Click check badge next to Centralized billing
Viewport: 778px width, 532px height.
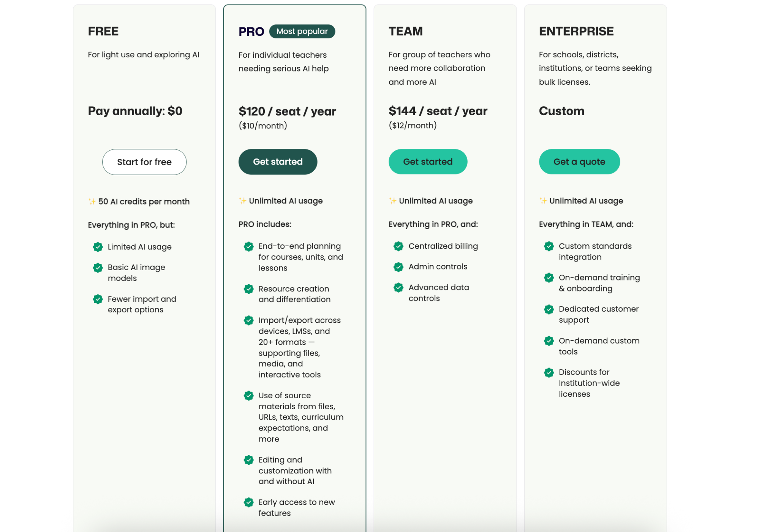coord(398,246)
